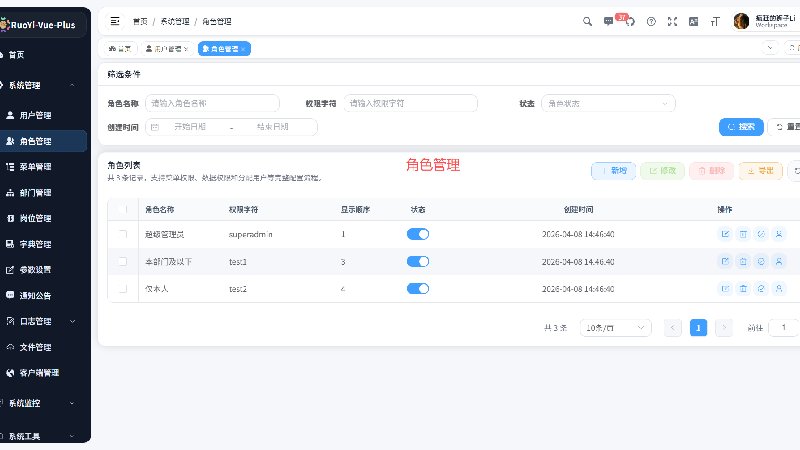This screenshot has width=800, height=450.
Task: Close the 用户管理 tab with its x
Action: pyautogui.click(x=186, y=49)
